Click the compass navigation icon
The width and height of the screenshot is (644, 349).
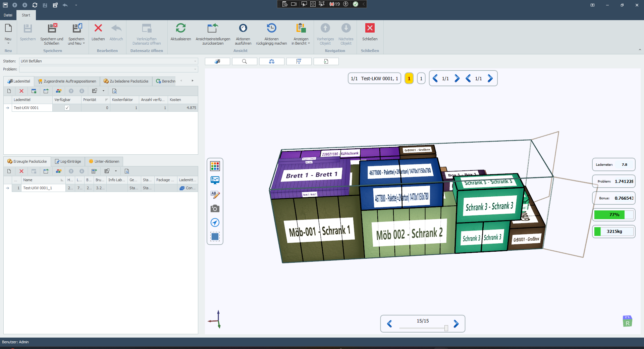pyautogui.click(x=215, y=222)
